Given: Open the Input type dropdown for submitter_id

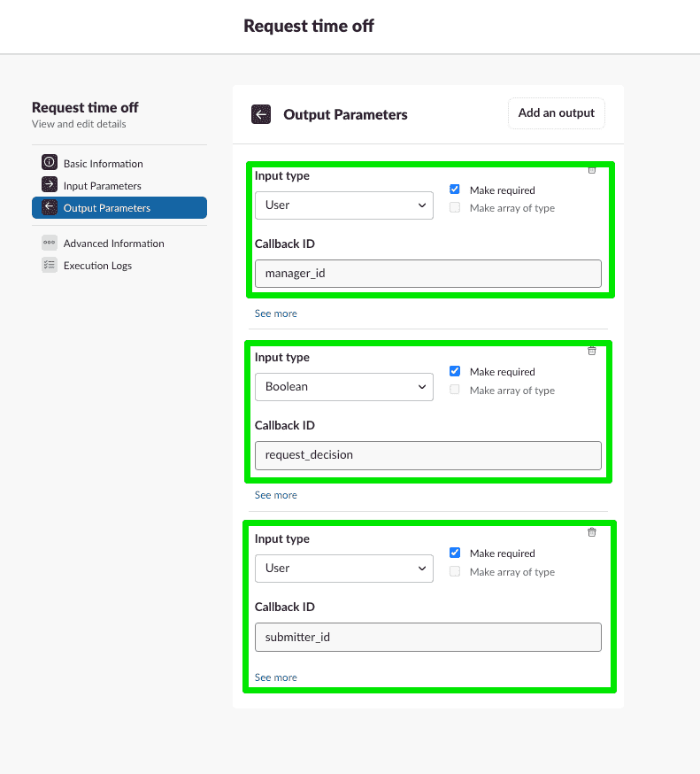Looking at the screenshot, I should click(343, 569).
